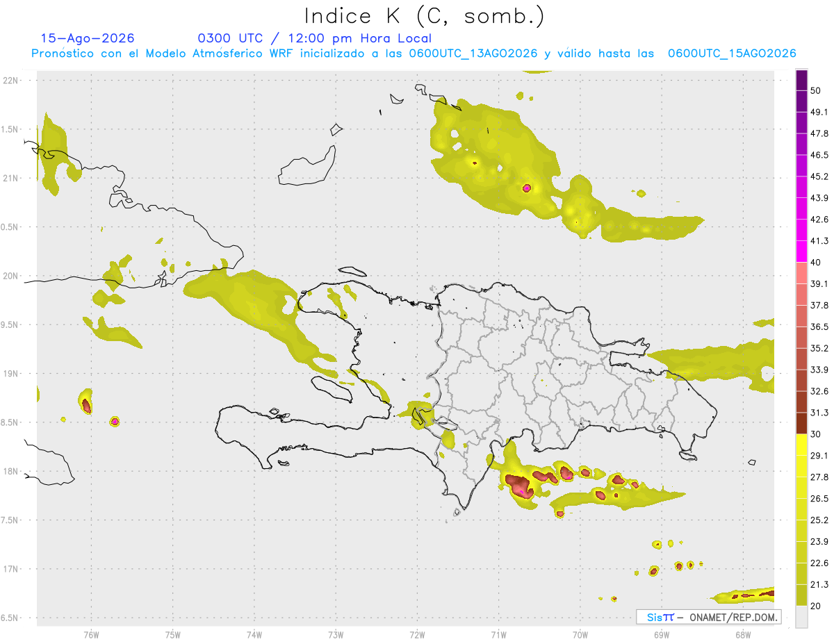
Task: Click the '40' colorbar label
Action: pos(816,263)
